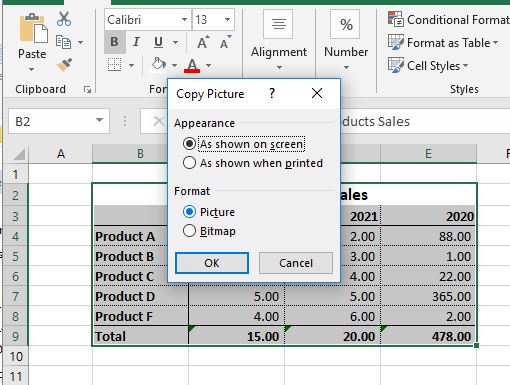510x385 pixels.
Task: Click the Copy icon
Action: pyautogui.click(x=63, y=42)
